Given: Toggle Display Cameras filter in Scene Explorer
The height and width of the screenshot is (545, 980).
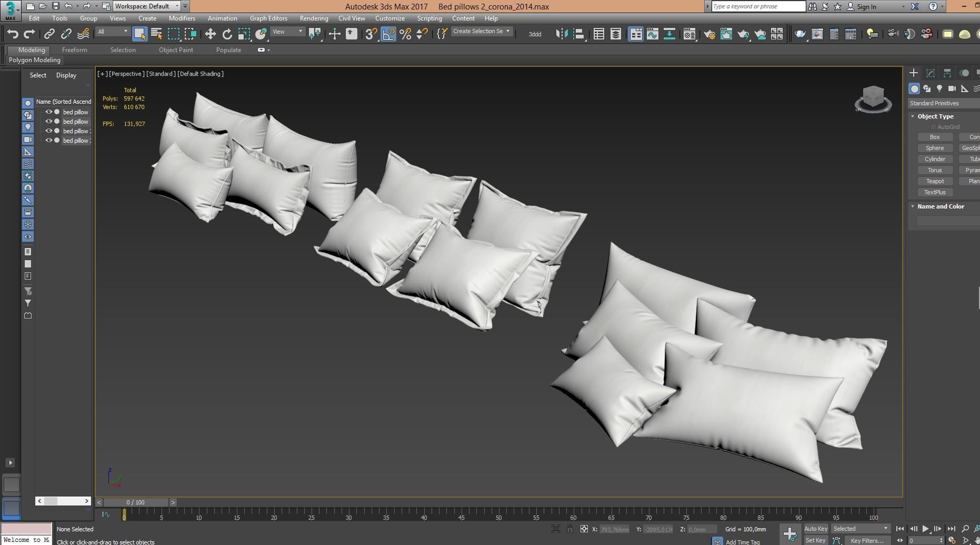Looking at the screenshot, I should pos(28,140).
